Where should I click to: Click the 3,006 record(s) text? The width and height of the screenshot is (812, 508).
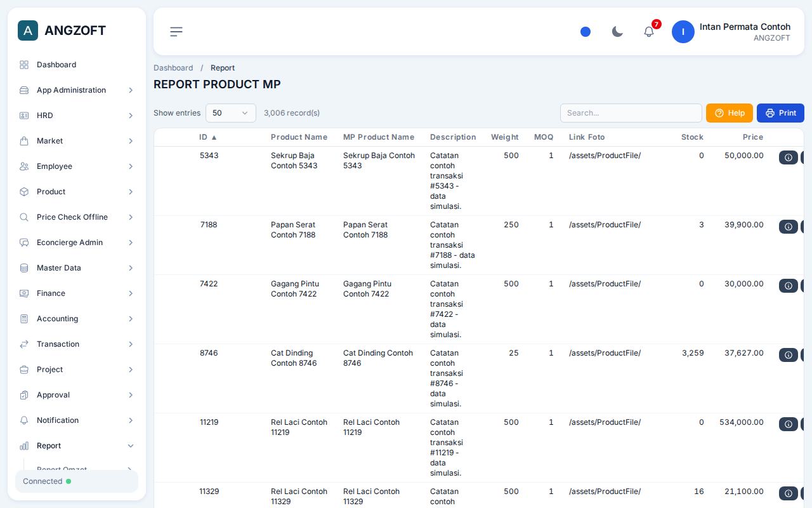[292, 113]
